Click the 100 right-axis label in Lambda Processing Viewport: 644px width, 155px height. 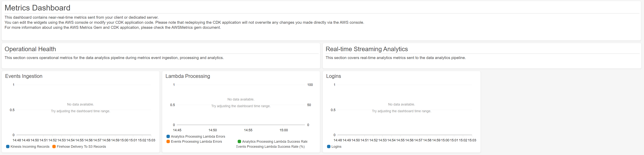click(x=310, y=85)
